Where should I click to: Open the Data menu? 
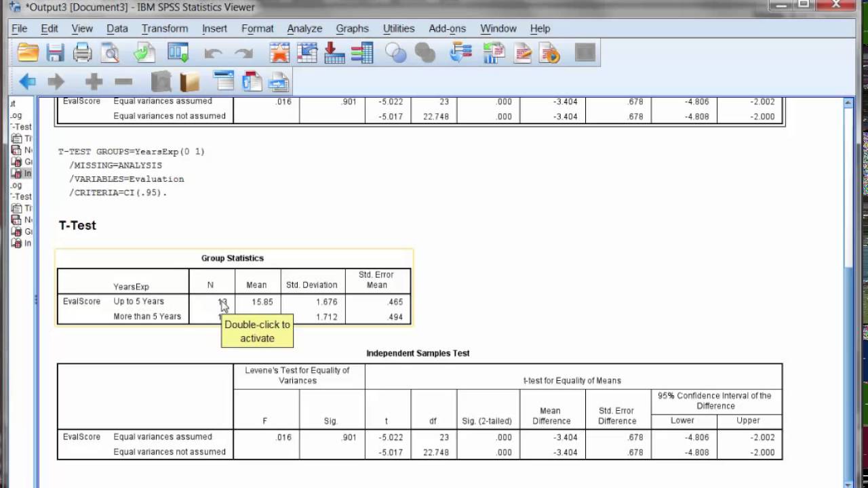tap(117, 28)
